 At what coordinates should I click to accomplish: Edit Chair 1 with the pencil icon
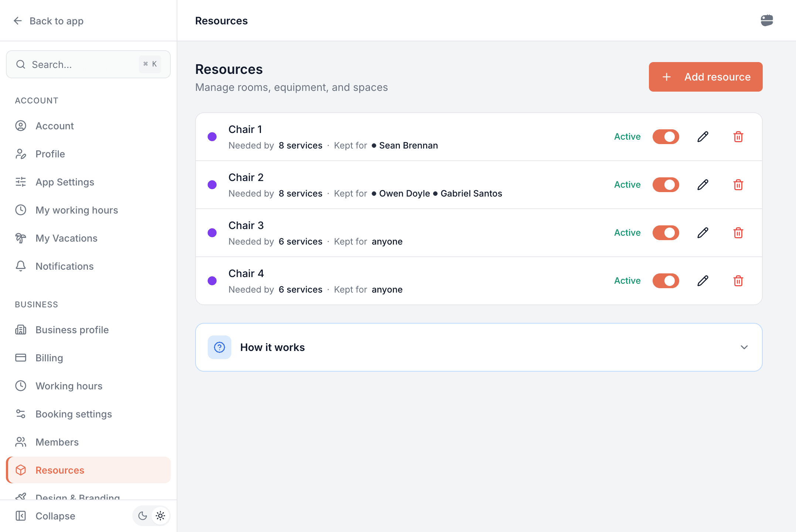(703, 137)
